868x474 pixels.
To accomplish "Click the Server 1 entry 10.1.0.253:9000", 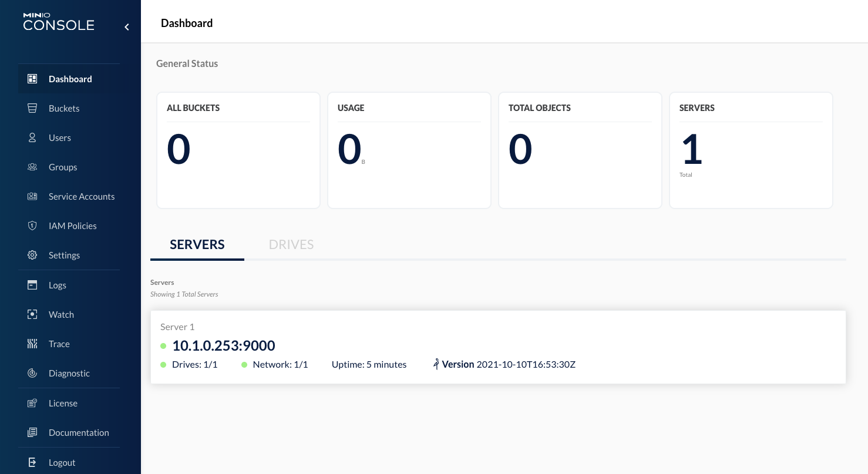I will pos(224,346).
